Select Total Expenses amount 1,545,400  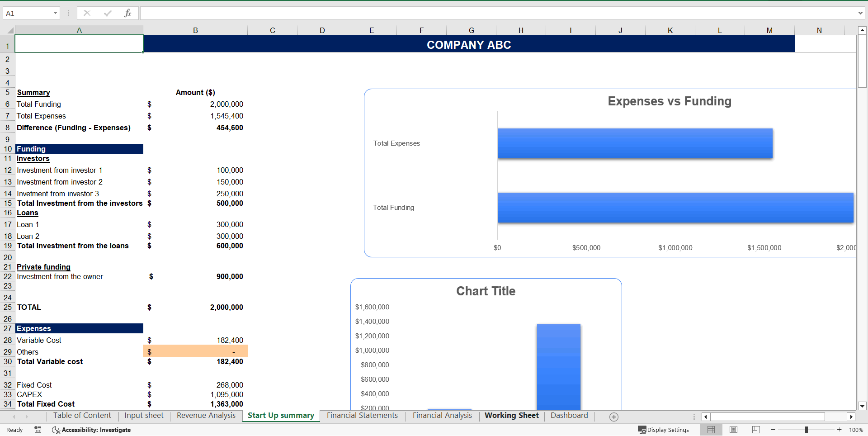[195, 116]
